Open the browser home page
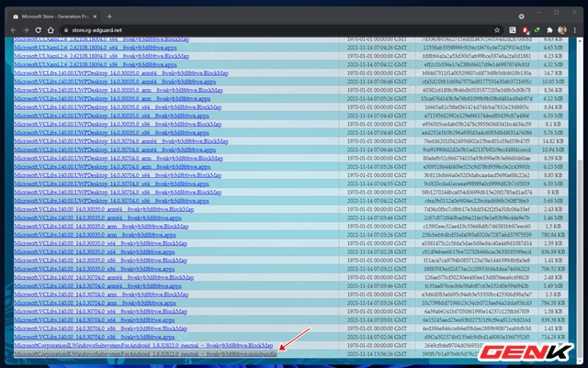 coord(51,30)
